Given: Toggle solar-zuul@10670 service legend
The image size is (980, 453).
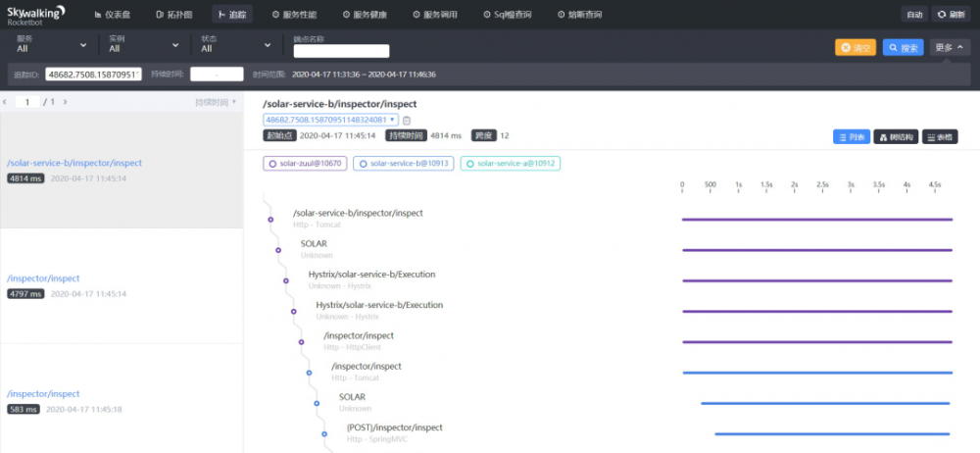Looking at the screenshot, I should tap(304, 164).
